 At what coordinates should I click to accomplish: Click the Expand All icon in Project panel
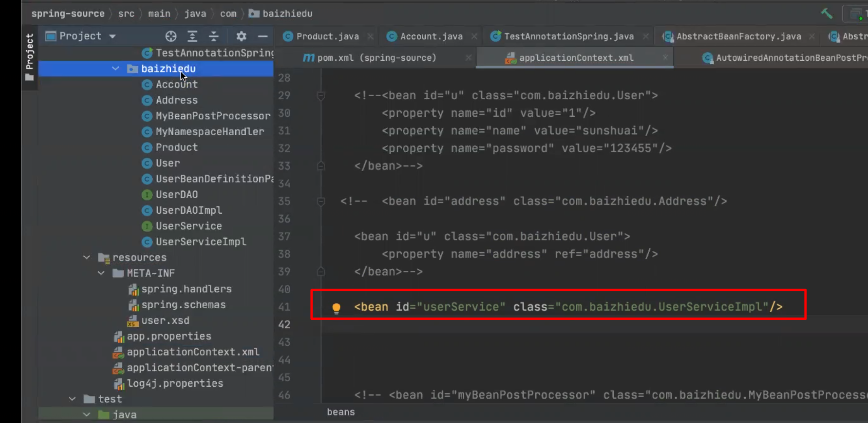pyautogui.click(x=192, y=36)
